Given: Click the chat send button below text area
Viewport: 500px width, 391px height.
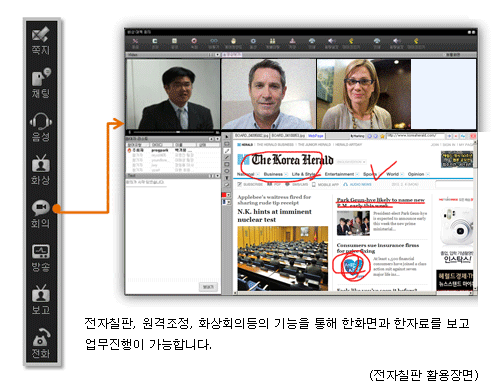Looking at the screenshot, I should 208,287.
